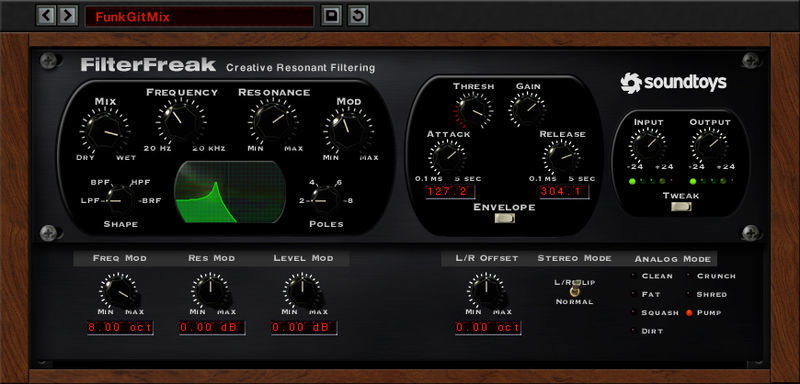
Task: Click the green filter response curve display
Action: pyautogui.click(x=230, y=193)
